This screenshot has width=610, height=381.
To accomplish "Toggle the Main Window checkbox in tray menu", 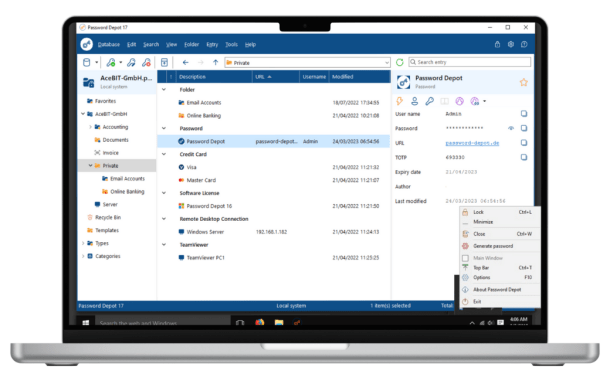I will [465, 258].
